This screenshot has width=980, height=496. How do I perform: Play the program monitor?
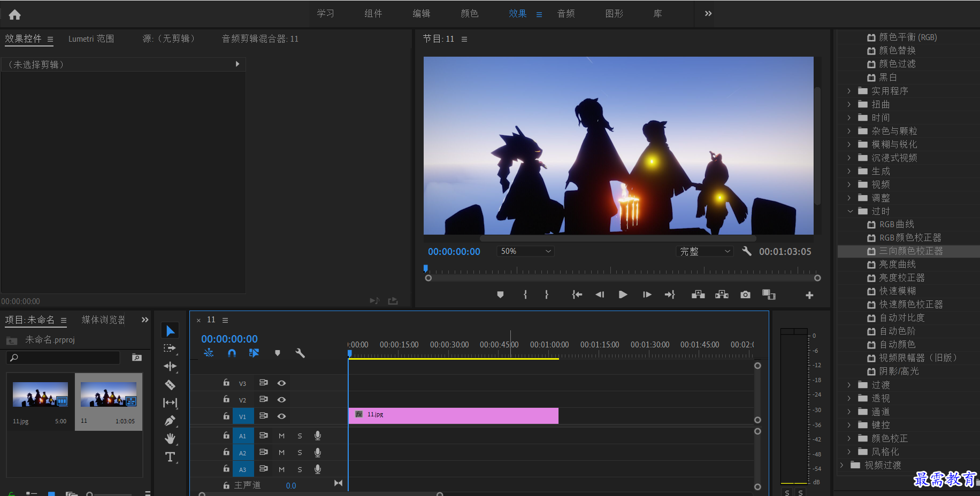coord(623,294)
